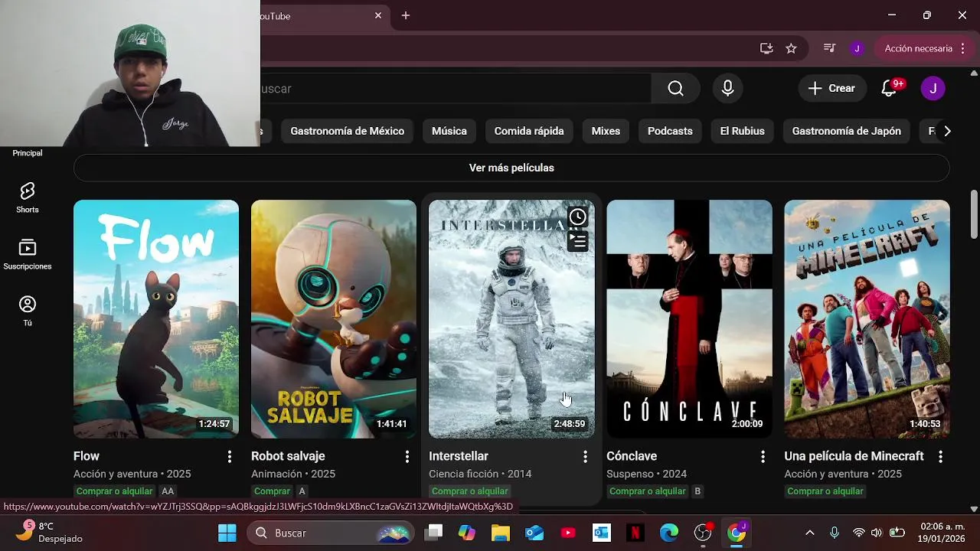This screenshot has height=551, width=980.
Task: Click the Una película de Minecraft title
Action: [854, 456]
